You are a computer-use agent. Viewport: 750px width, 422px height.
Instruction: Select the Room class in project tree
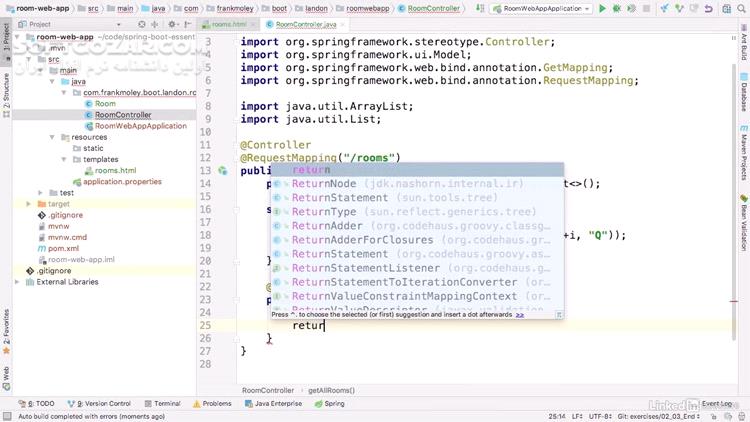click(105, 104)
